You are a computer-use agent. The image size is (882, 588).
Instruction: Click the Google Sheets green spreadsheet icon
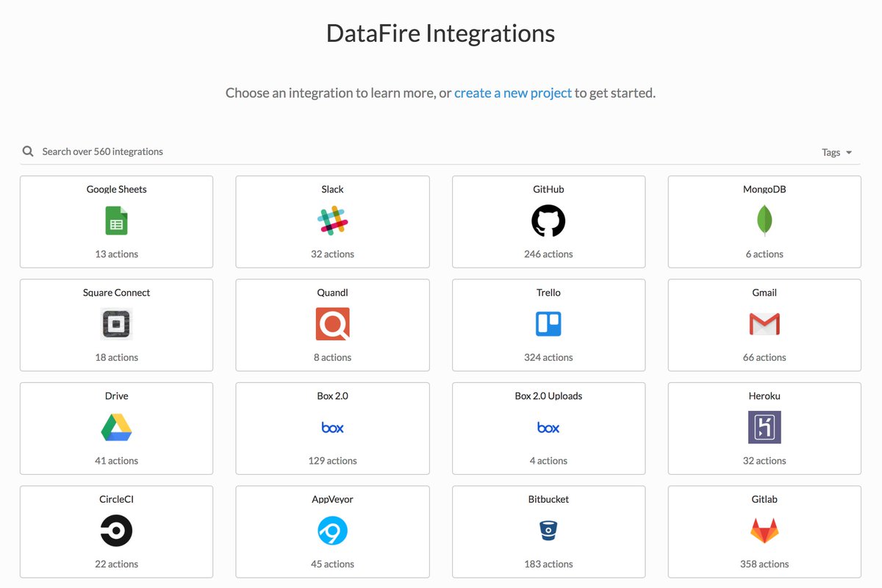[116, 220]
